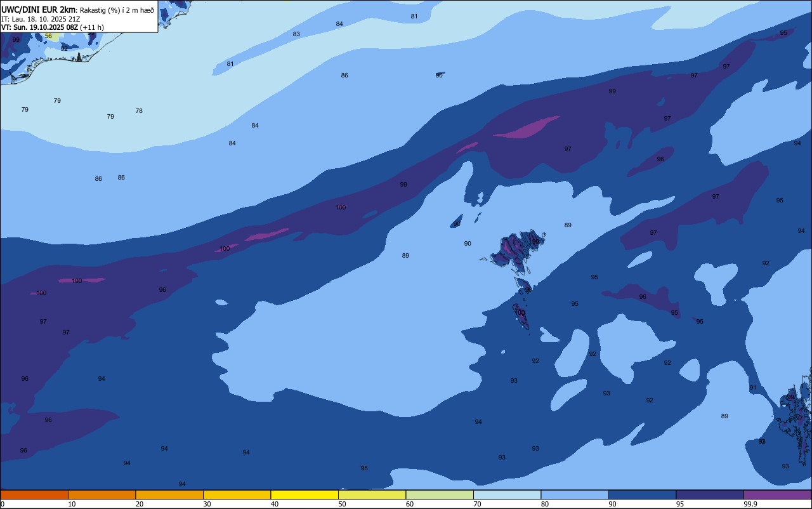Select the legend scale label '30'
Viewport: 812px width, 509px height.
pyautogui.click(x=207, y=504)
